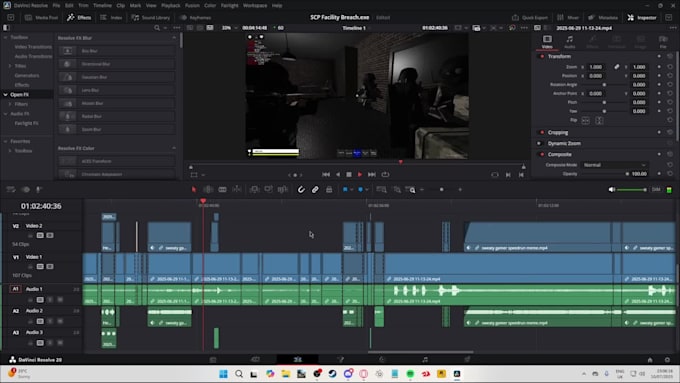
Task: Open the Quick Export button
Action: click(x=530, y=17)
